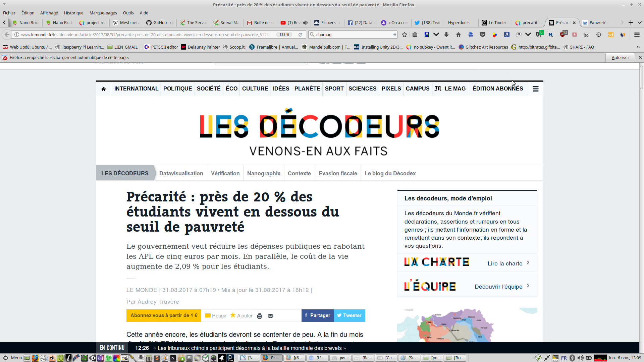Screen dimensions: 644x362
Task: Print the article using the printer icon
Action: [259, 316]
